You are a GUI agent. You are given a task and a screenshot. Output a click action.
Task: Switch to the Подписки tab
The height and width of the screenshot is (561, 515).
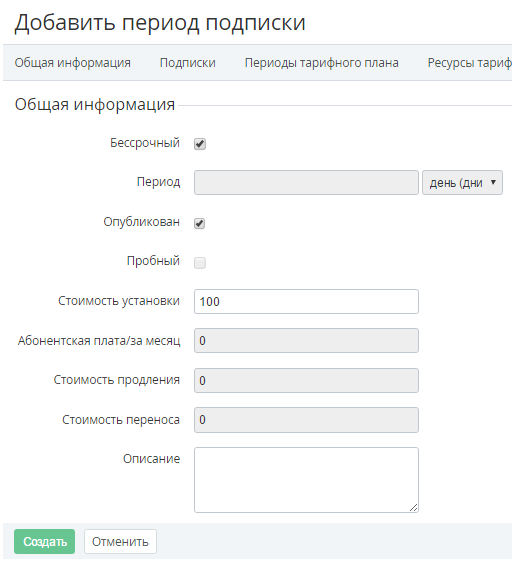[188, 63]
